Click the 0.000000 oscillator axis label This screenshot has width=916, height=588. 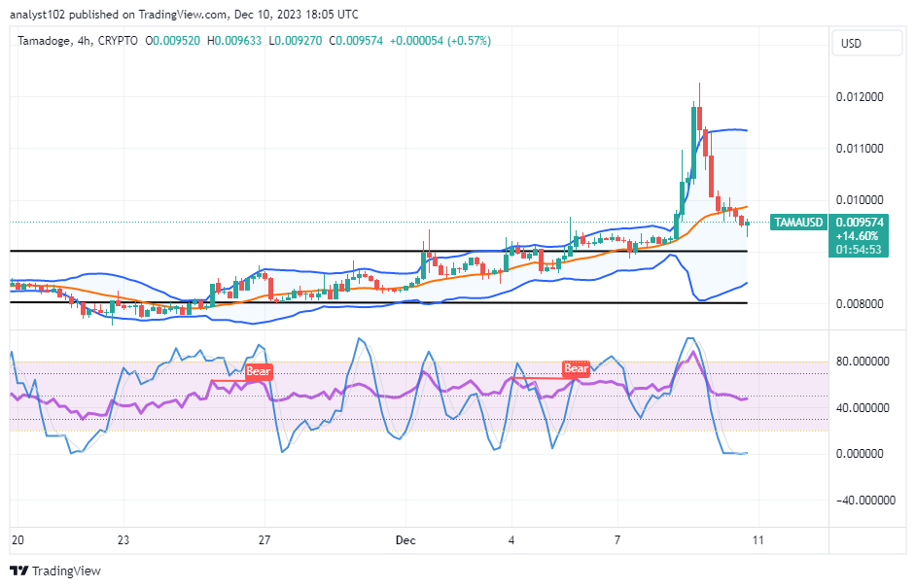tap(860, 454)
